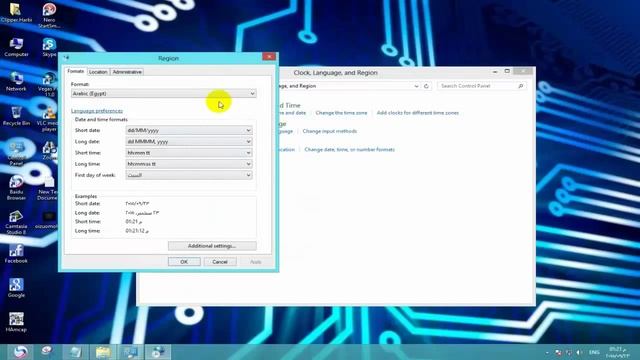
Task: Open the Google desktop shortcut
Action: click(16, 288)
